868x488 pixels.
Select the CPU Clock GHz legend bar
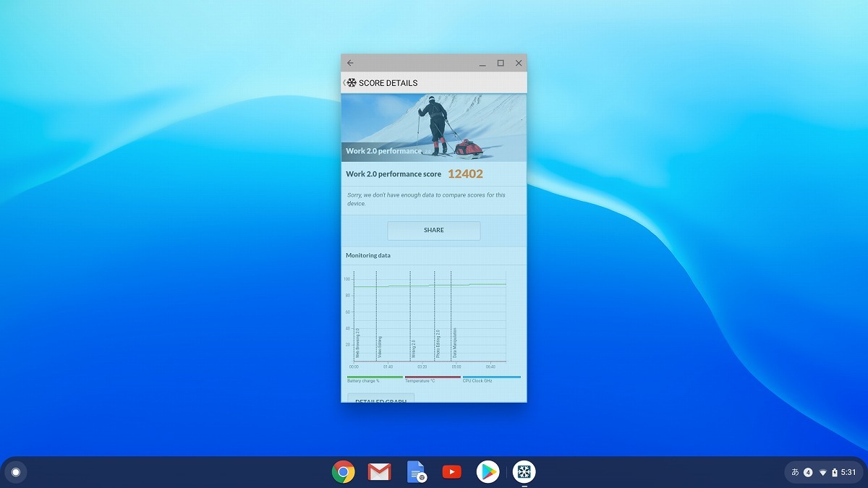click(x=492, y=377)
